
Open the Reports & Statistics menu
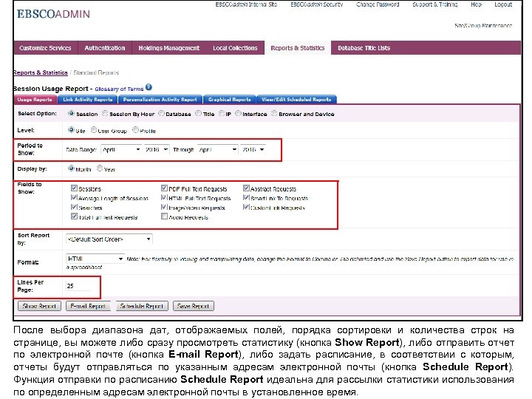click(298, 48)
